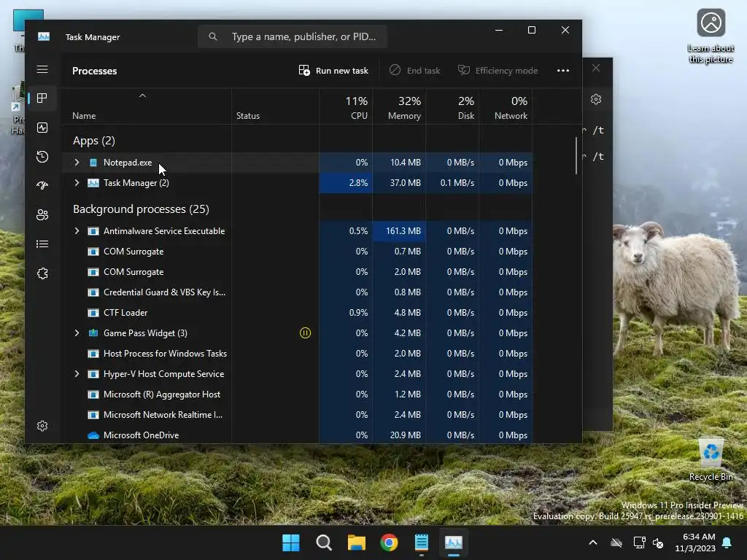The width and height of the screenshot is (747, 560).
Task: Click the 161.3 MB memory cell
Action: click(x=399, y=231)
